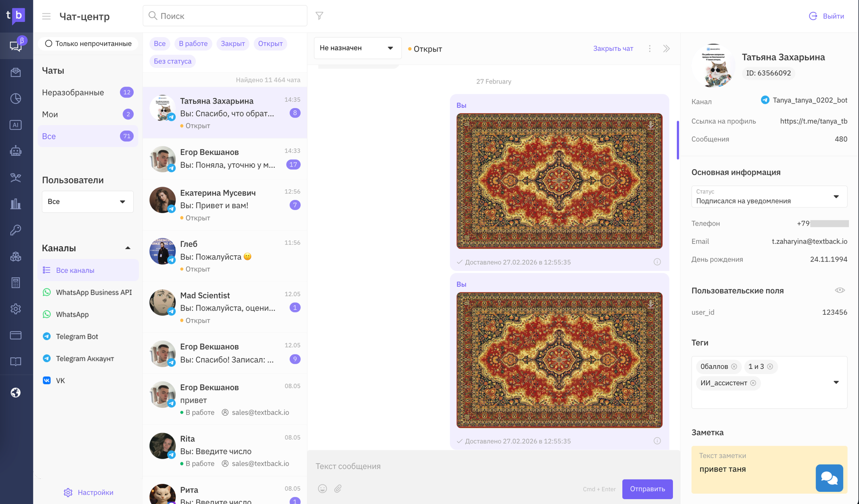Collapse the Каналы section arrow
The height and width of the screenshot is (504, 859).
pos(128,248)
